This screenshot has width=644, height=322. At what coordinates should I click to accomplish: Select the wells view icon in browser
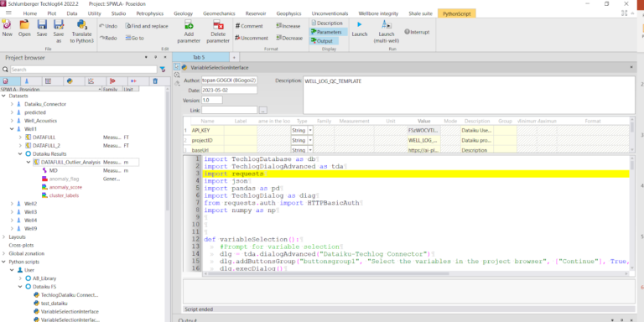(27, 80)
